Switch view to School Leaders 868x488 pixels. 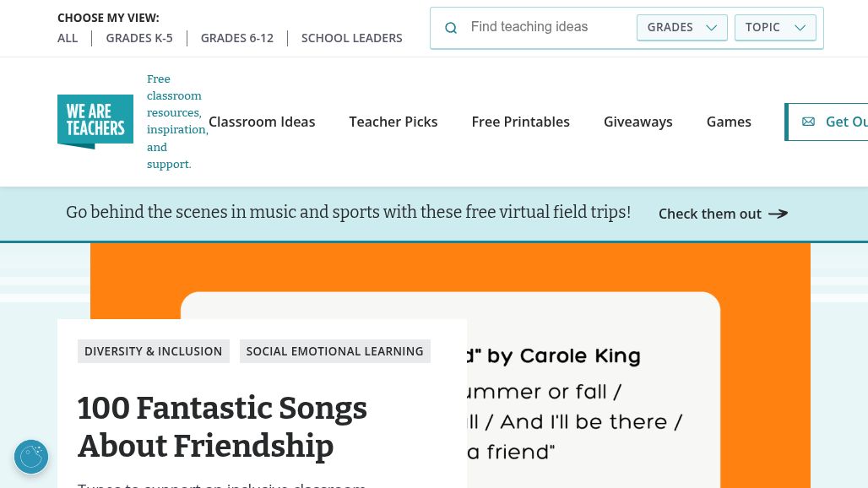[352, 38]
